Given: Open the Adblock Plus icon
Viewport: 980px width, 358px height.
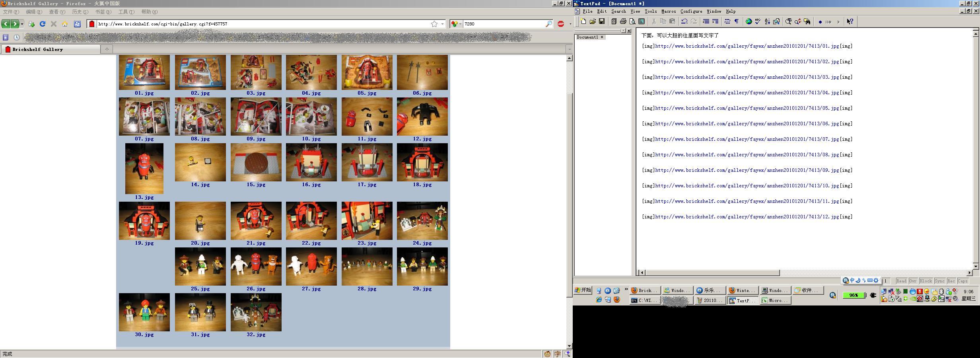Looking at the screenshot, I should (x=561, y=24).
